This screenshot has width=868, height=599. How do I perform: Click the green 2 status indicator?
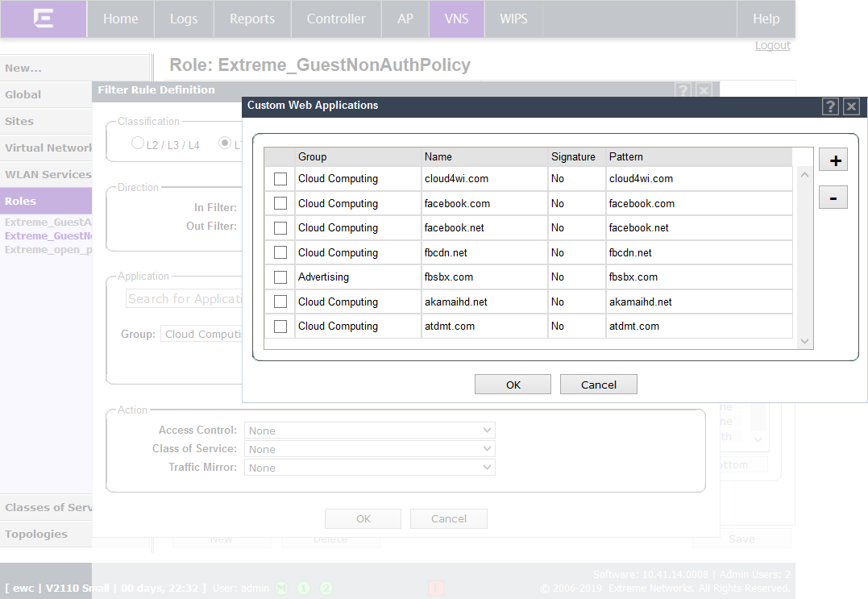click(x=326, y=588)
